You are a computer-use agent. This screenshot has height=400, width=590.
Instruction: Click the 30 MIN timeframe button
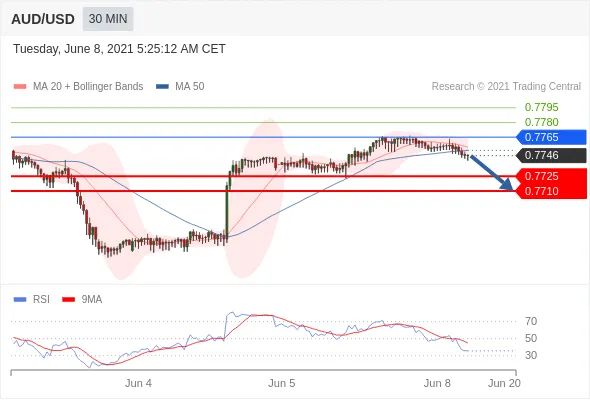pyautogui.click(x=108, y=19)
